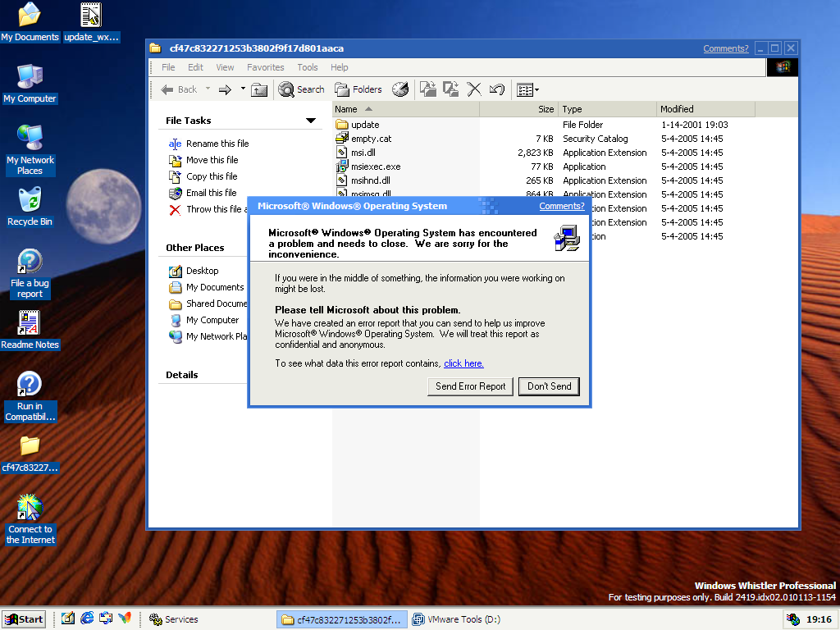
Task: Switch to Services taskbar button
Action: click(x=208, y=619)
